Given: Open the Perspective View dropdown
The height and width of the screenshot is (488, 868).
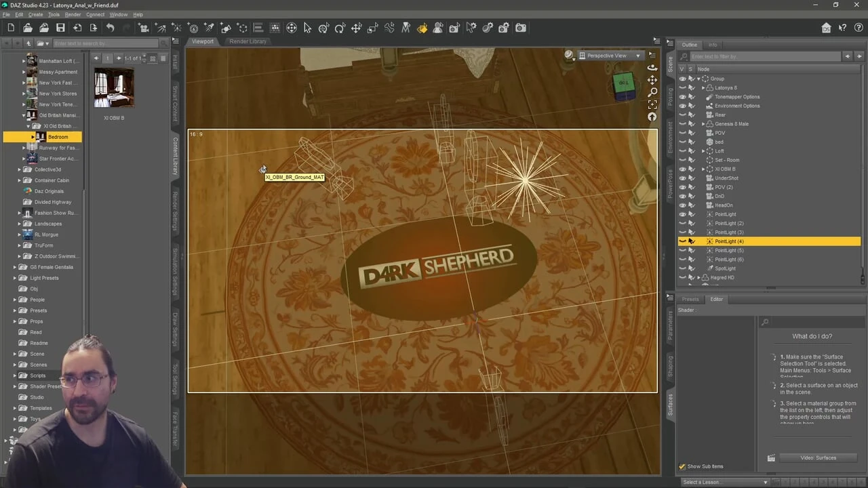Looking at the screenshot, I should [x=610, y=56].
